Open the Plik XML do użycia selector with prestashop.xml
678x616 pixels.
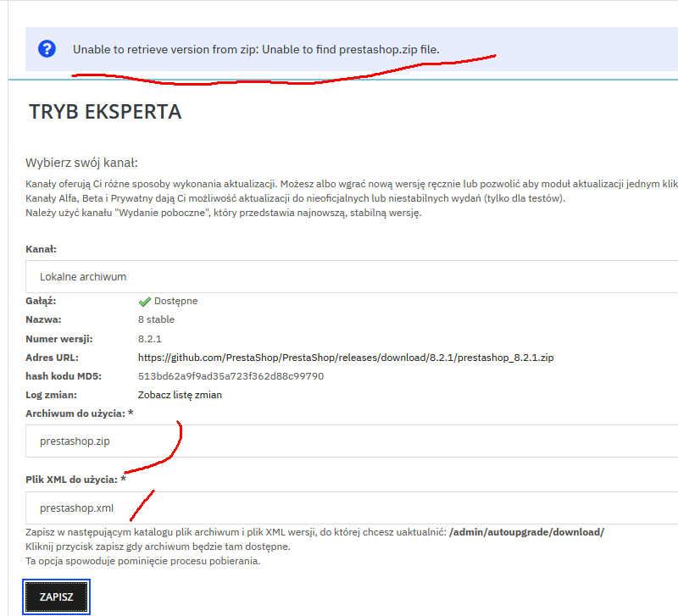[x=352, y=508]
